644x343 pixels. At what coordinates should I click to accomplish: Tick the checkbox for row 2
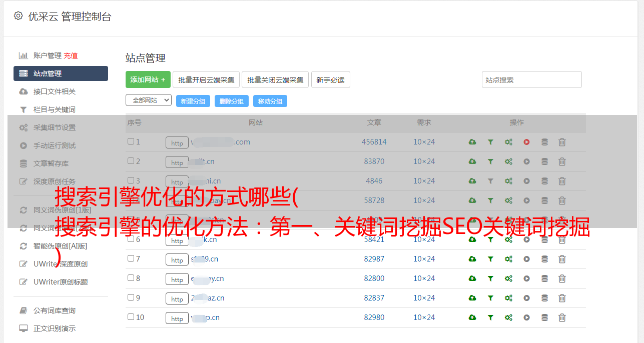point(131,161)
